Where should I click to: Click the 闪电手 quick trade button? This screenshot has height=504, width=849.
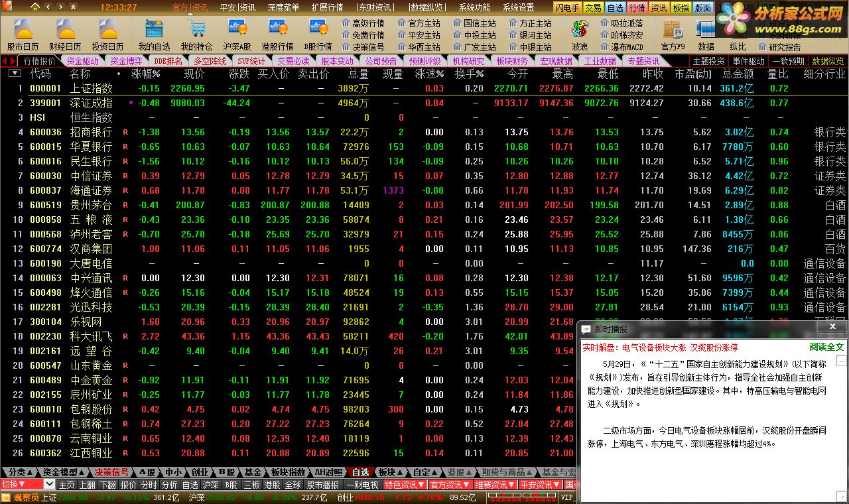tap(568, 8)
